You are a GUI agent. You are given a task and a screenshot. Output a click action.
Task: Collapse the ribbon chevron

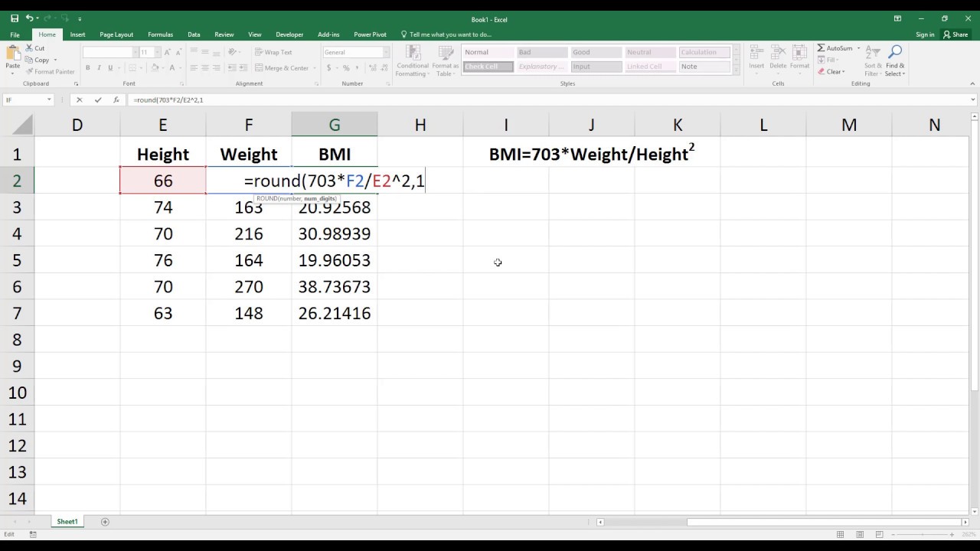click(972, 83)
